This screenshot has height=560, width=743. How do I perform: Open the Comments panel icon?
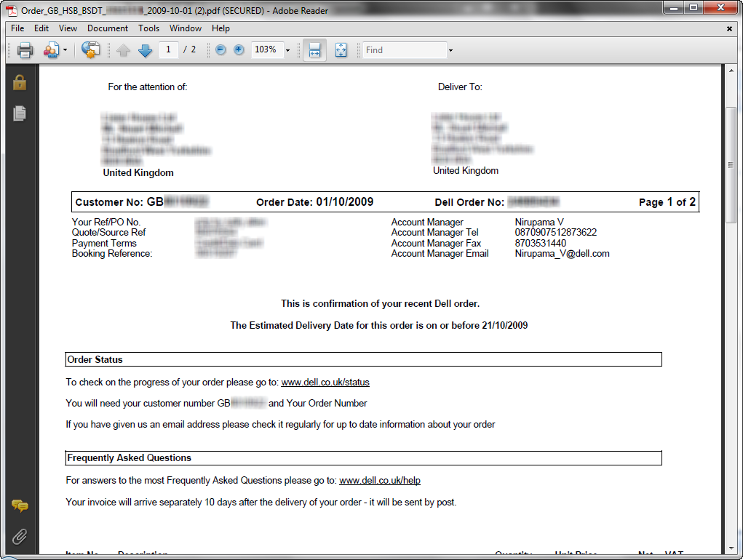[x=20, y=505]
